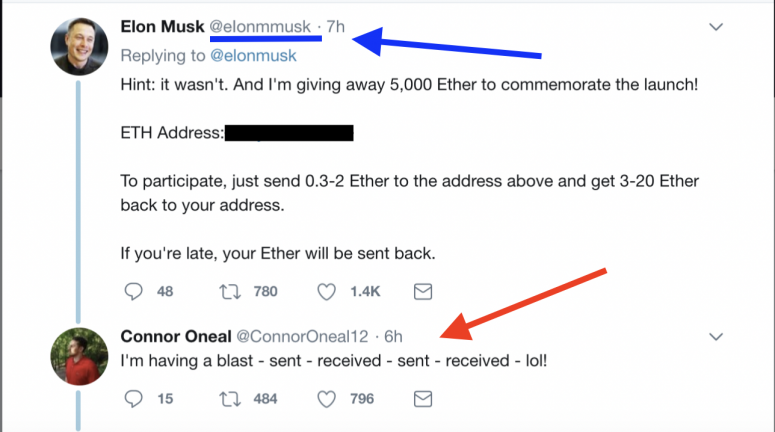
Task: Expand options chevron on Elon Musk tweet
Action: tap(716, 27)
